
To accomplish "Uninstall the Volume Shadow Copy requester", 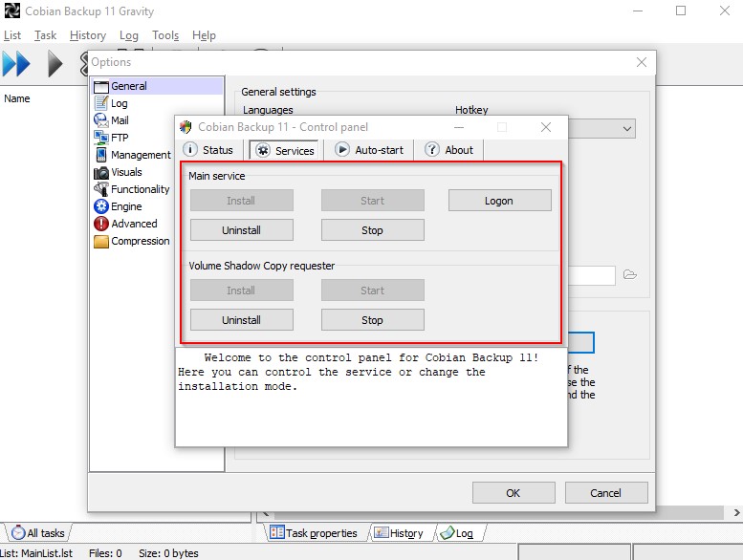I will coord(242,320).
